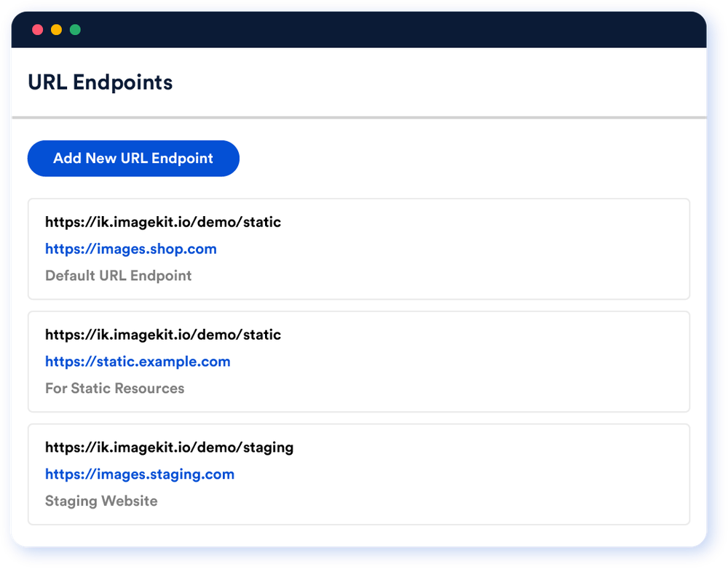
Task: Click the For Static Resources description
Action: click(x=115, y=389)
